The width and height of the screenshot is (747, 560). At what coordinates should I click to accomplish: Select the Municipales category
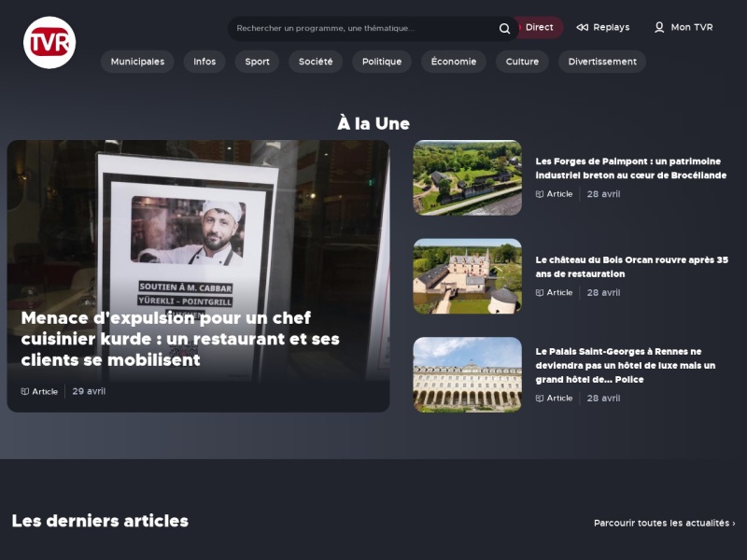click(x=137, y=62)
